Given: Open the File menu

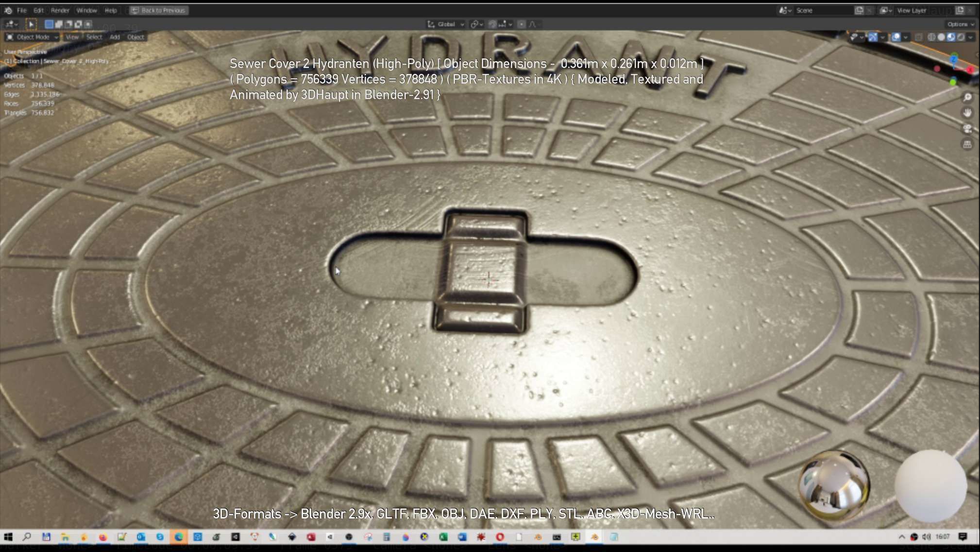Looking at the screenshot, I should click(x=22, y=10).
